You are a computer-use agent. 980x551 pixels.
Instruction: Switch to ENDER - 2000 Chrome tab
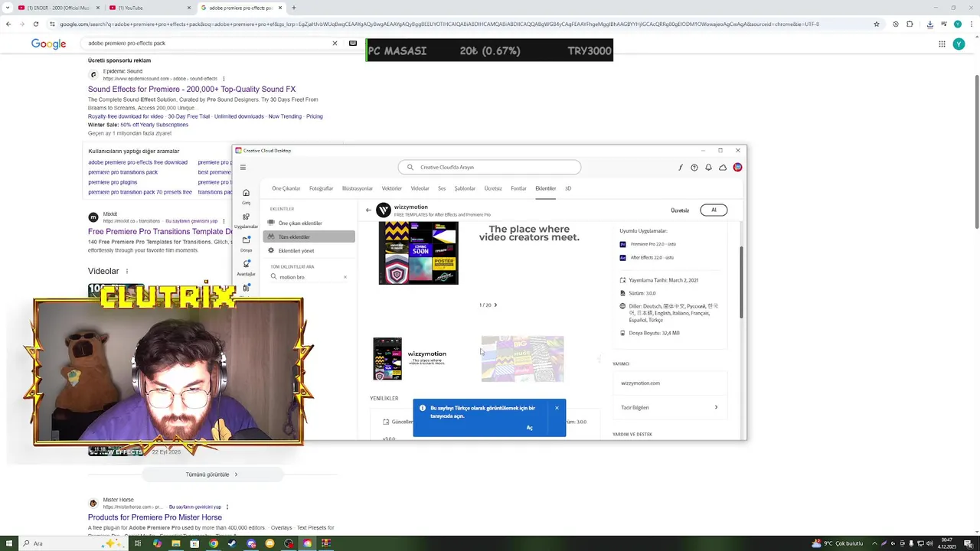57,8
